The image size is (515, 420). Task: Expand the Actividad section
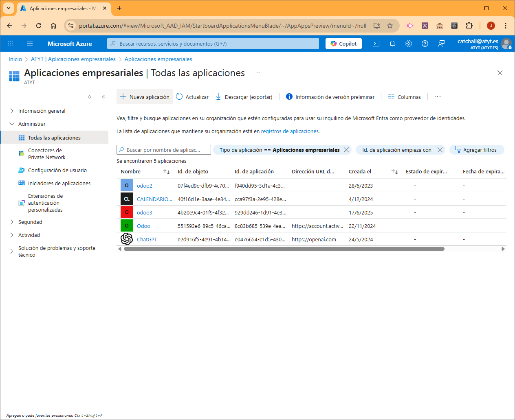12,235
